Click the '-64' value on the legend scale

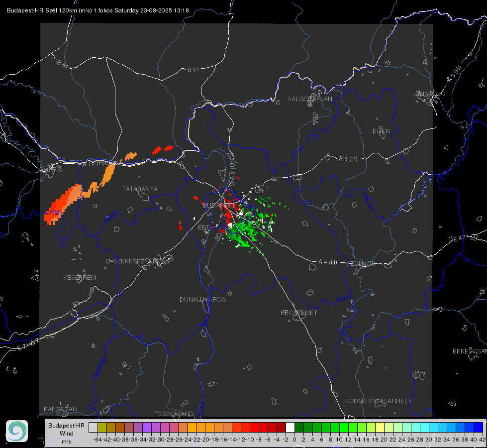tap(97, 440)
